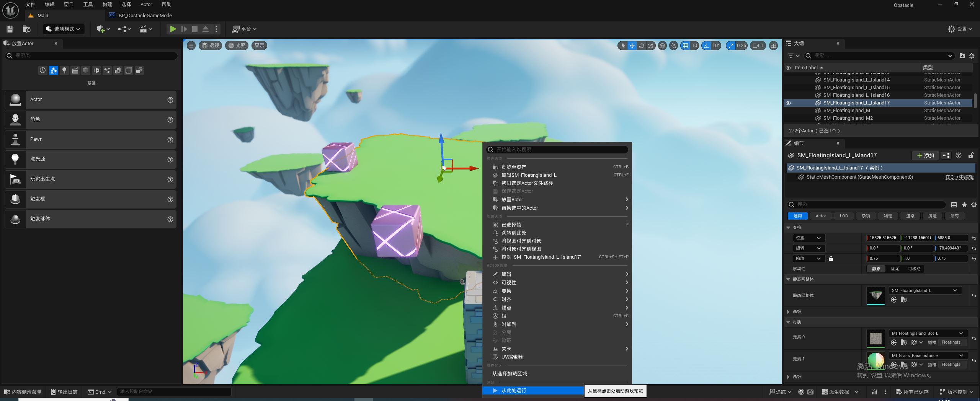Toggle visibility eye for SM_FloatingIsland_L_Island17
Screen dimensions: 980x401
tap(788, 103)
